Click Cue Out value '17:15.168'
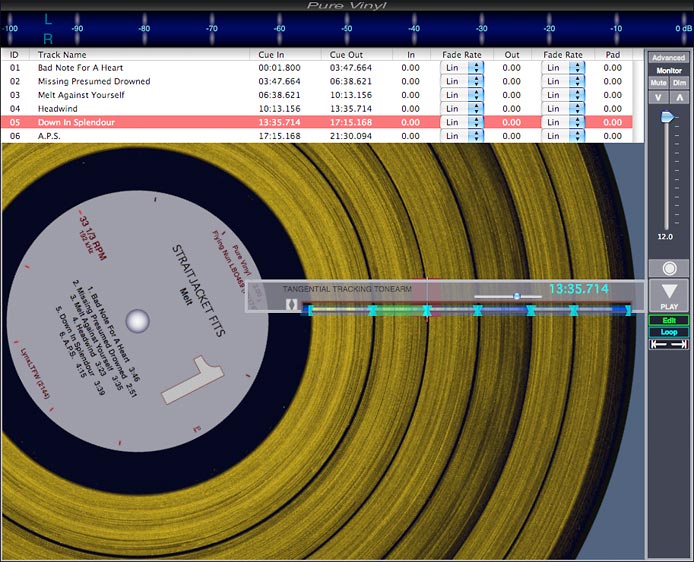 point(351,123)
